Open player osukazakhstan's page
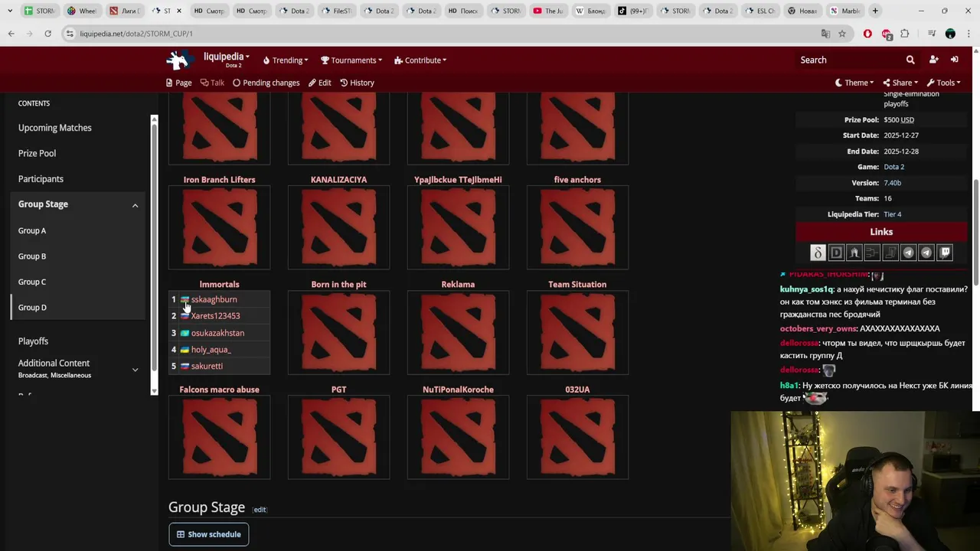 [217, 333]
